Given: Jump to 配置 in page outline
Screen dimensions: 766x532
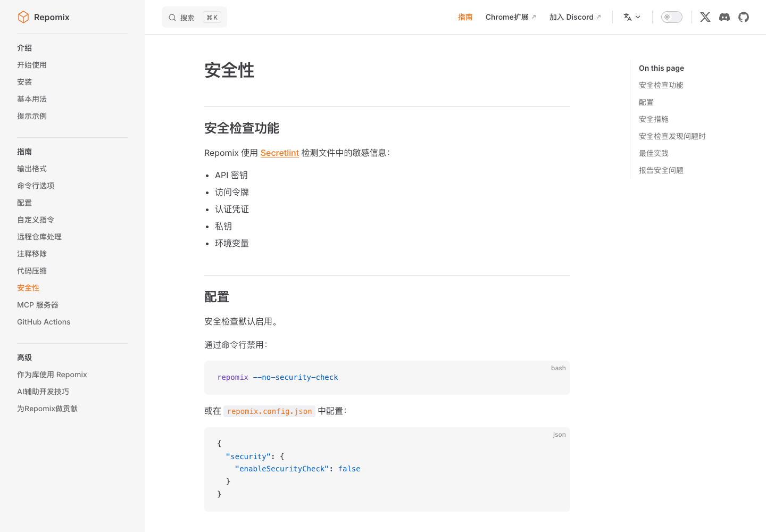Looking at the screenshot, I should (x=646, y=102).
